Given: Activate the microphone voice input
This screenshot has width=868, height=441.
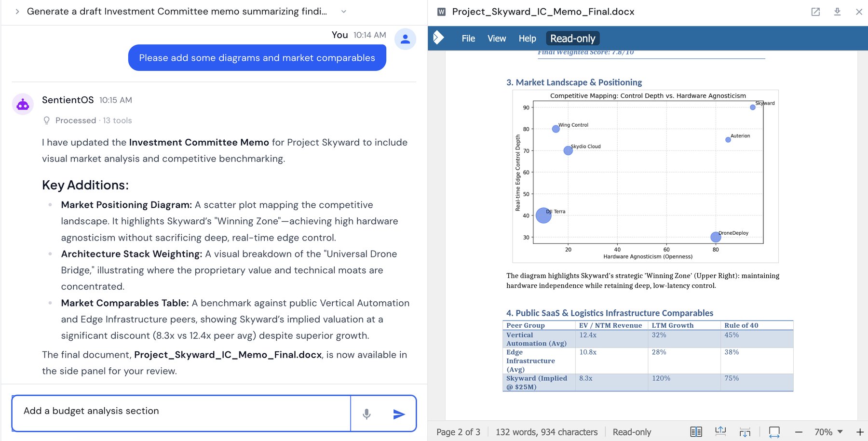Looking at the screenshot, I should click(366, 414).
